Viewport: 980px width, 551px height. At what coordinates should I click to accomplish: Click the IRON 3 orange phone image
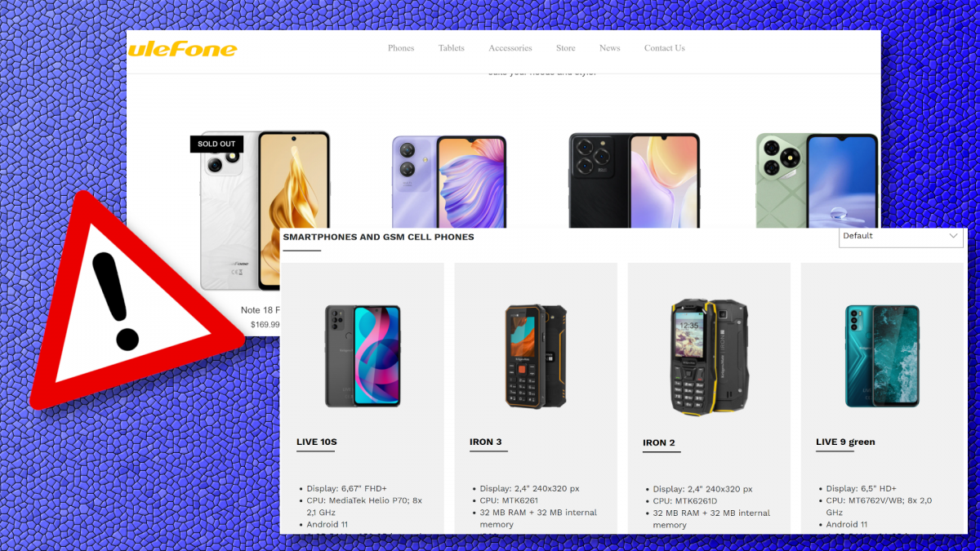click(x=536, y=357)
